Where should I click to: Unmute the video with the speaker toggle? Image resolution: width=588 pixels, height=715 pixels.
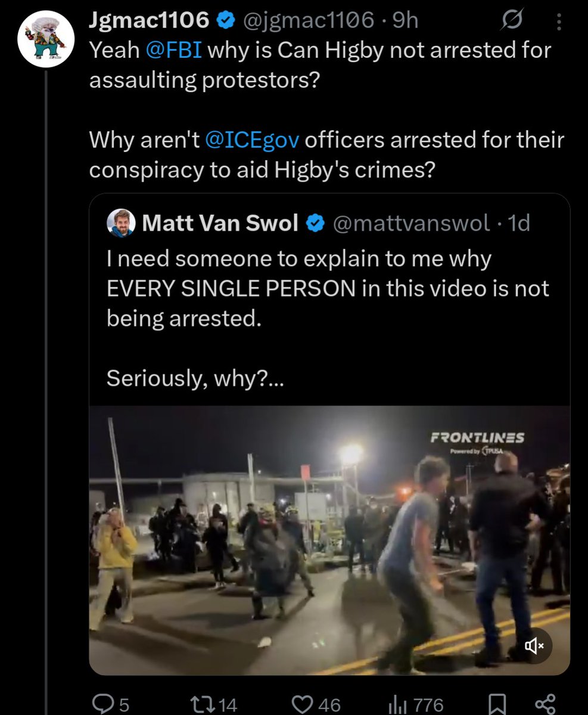[x=532, y=646]
